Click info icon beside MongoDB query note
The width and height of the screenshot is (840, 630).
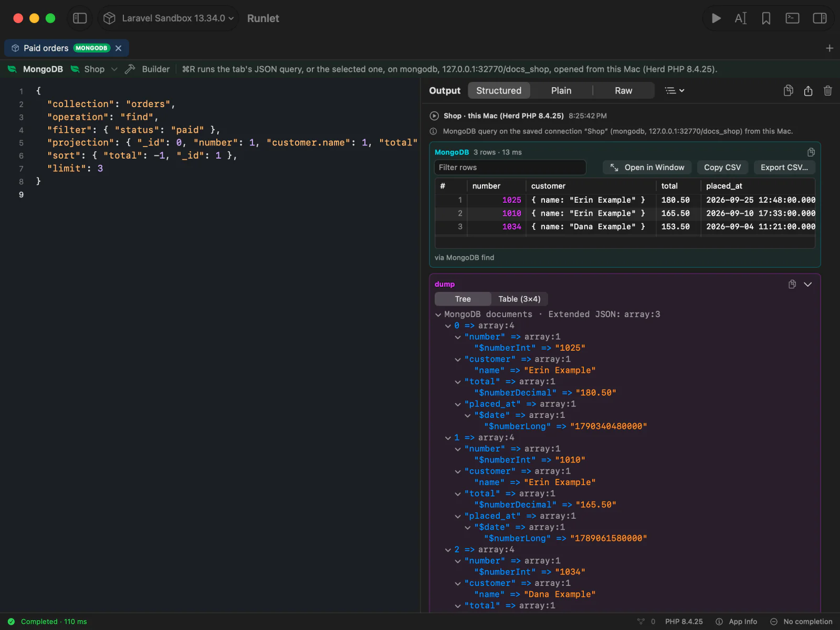(434, 132)
